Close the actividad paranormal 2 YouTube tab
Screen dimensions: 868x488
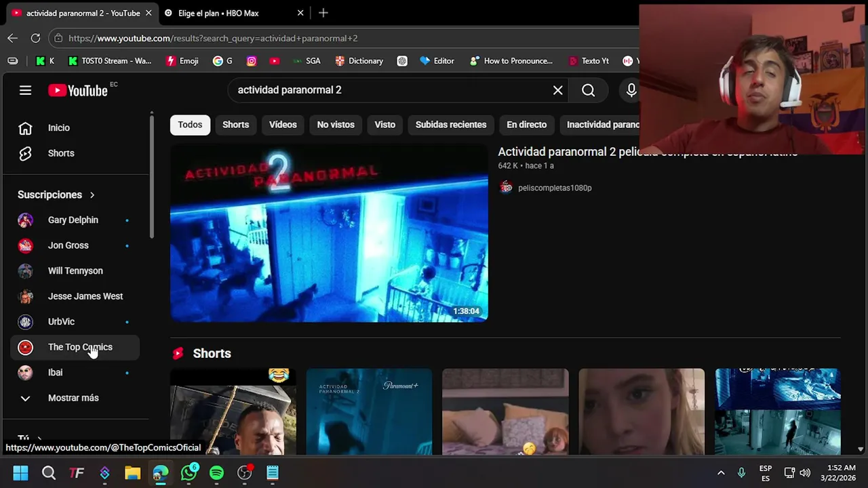click(149, 13)
